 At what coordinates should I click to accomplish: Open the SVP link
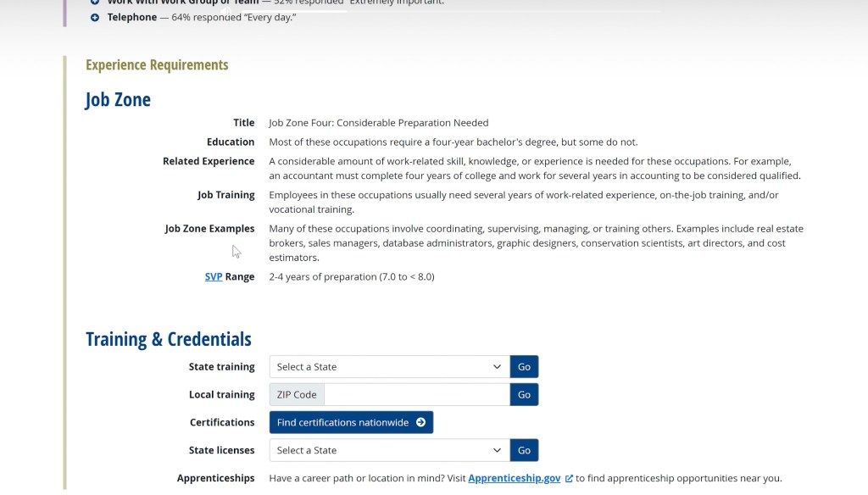point(214,276)
